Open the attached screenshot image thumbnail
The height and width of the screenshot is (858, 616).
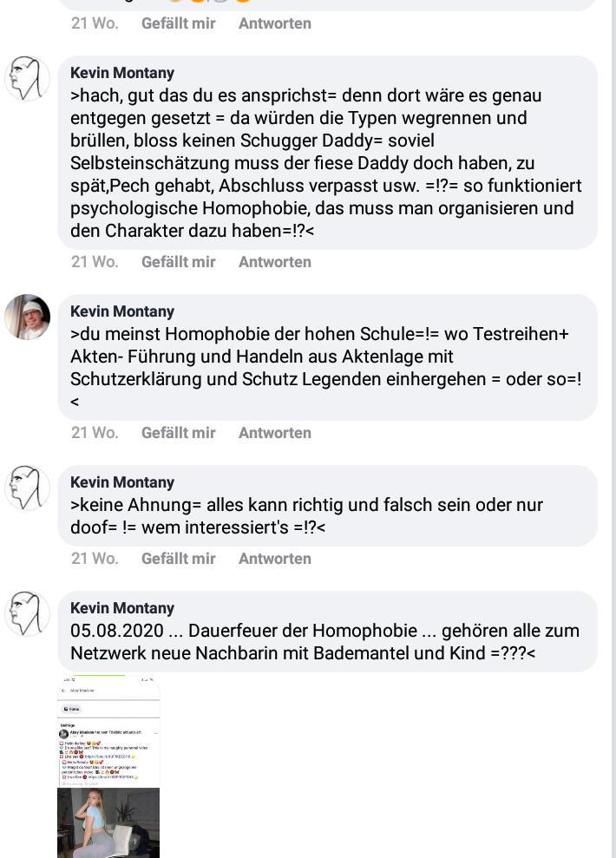click(x=108, y=767)
